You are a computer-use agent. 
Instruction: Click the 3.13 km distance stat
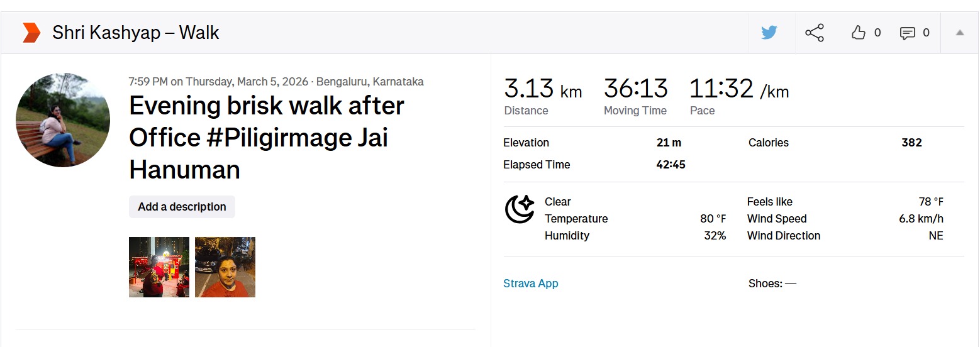543,89
